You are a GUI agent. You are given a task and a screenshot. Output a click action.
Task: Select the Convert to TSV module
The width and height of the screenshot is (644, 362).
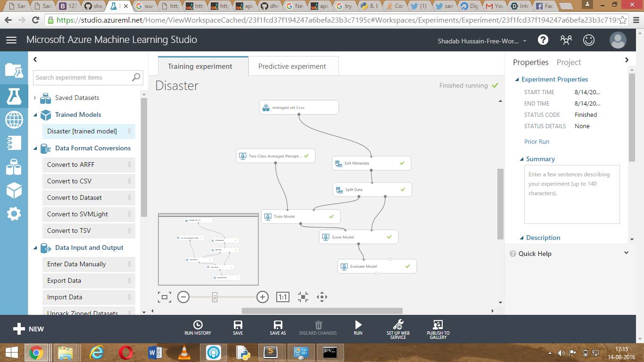[89, 230]
